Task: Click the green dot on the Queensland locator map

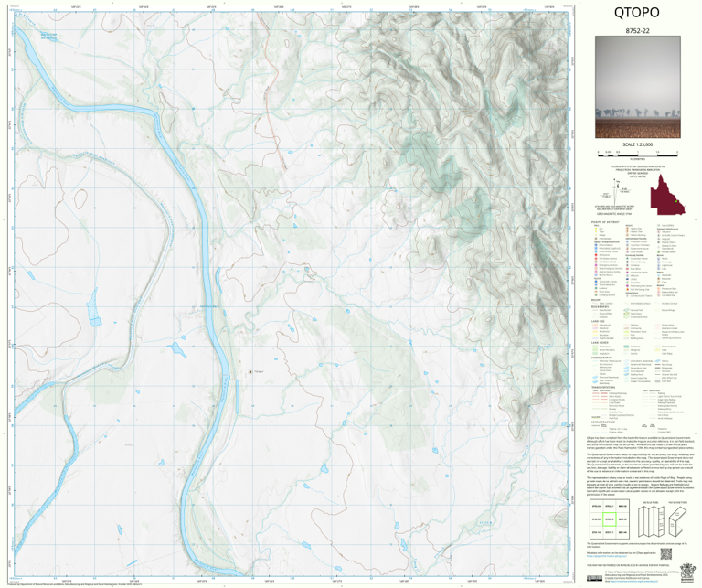Action: pyautogui.click(x=676, y=202)
